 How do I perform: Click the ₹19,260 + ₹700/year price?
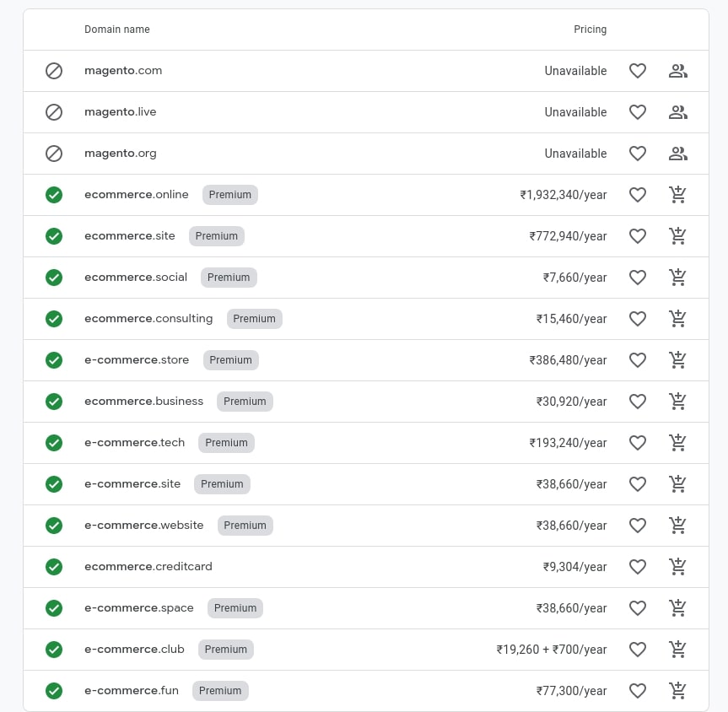552,650
